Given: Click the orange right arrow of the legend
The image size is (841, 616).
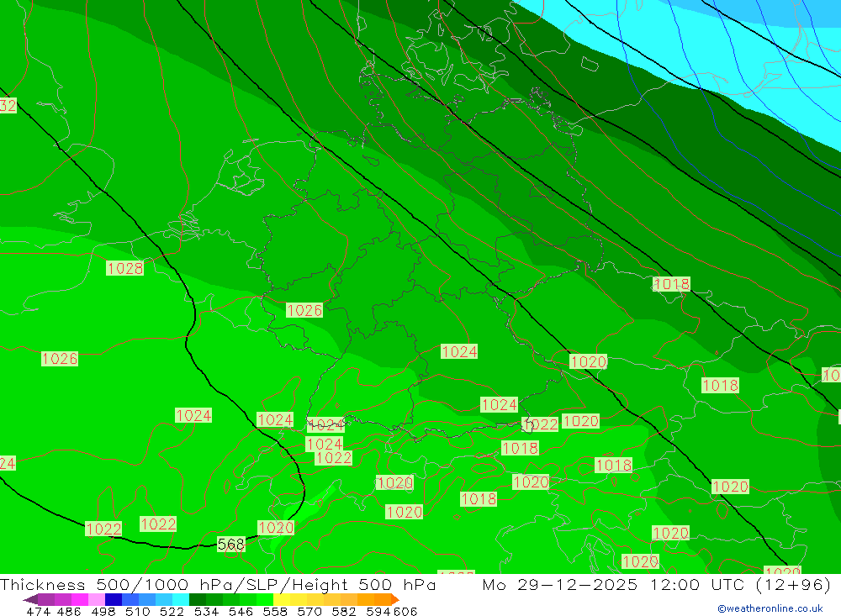Looking at the screenshot, I should [x=395, y=599].
